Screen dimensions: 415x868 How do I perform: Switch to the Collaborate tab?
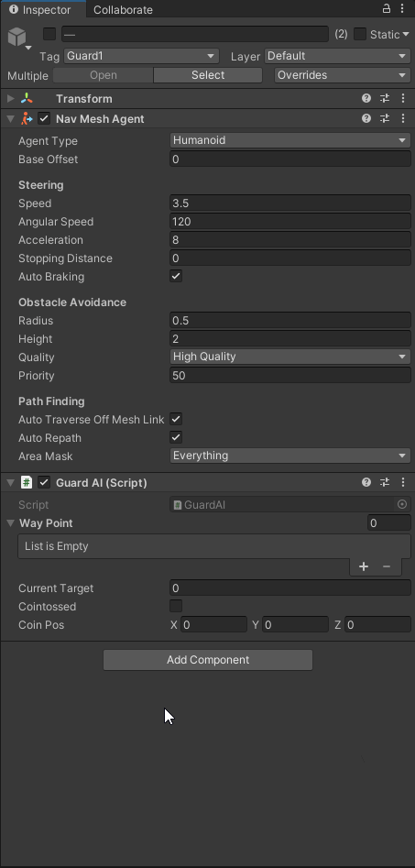(x=123, y=9)
